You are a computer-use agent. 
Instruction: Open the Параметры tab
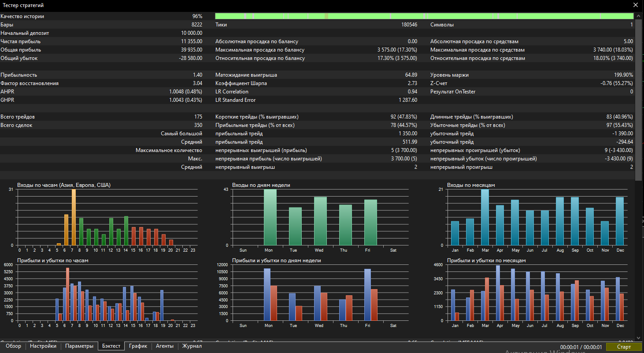[79, 346]
